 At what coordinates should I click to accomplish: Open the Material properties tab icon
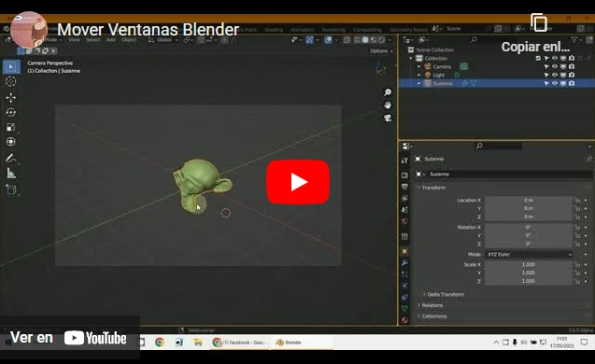404,320
